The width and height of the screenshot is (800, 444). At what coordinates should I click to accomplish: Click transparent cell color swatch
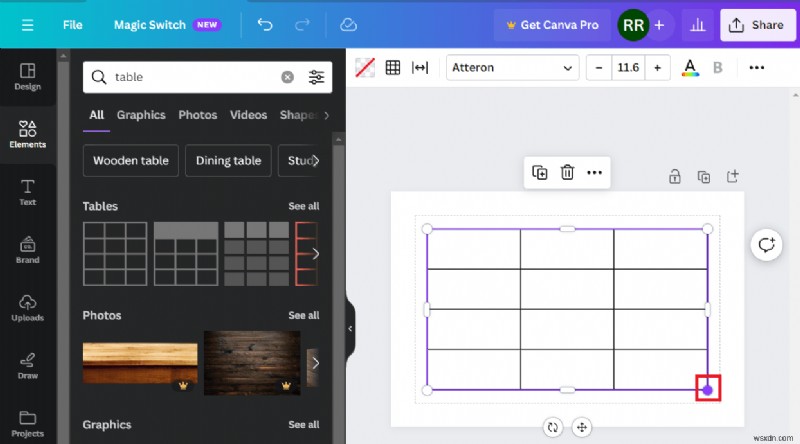[365, 67]
